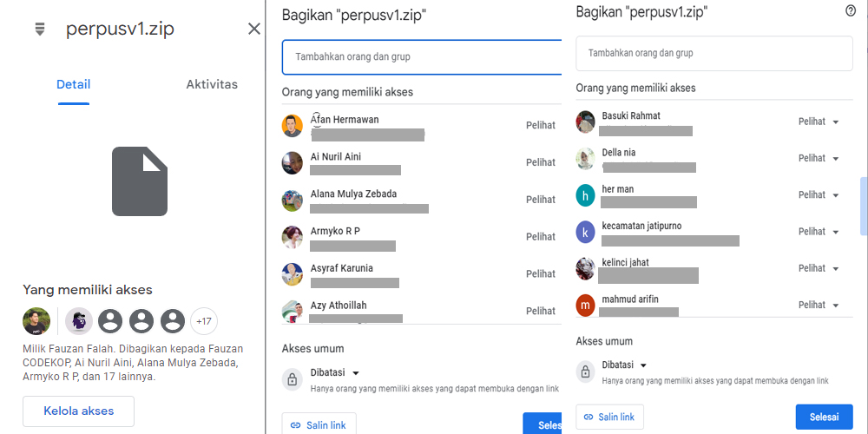Click the blue Selesai button in right dialog
The width and height of the screenshot is (868, 434).
[825, 417]
